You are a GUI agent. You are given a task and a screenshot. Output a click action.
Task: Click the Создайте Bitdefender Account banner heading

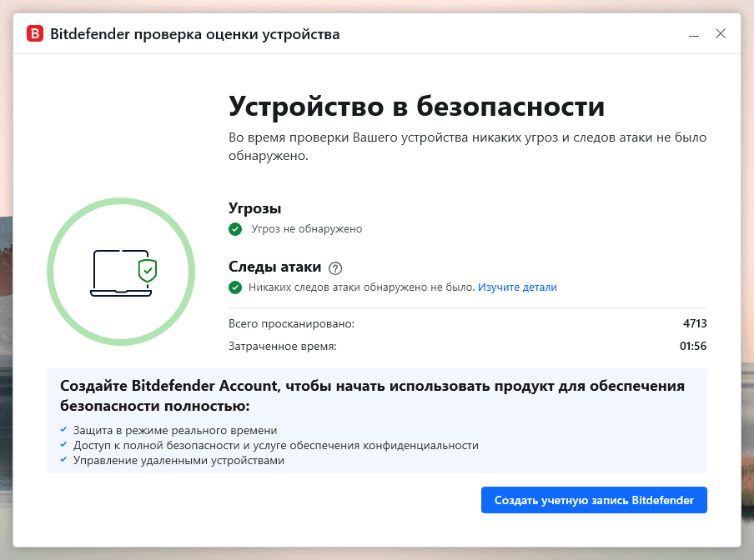pos(373,396)
